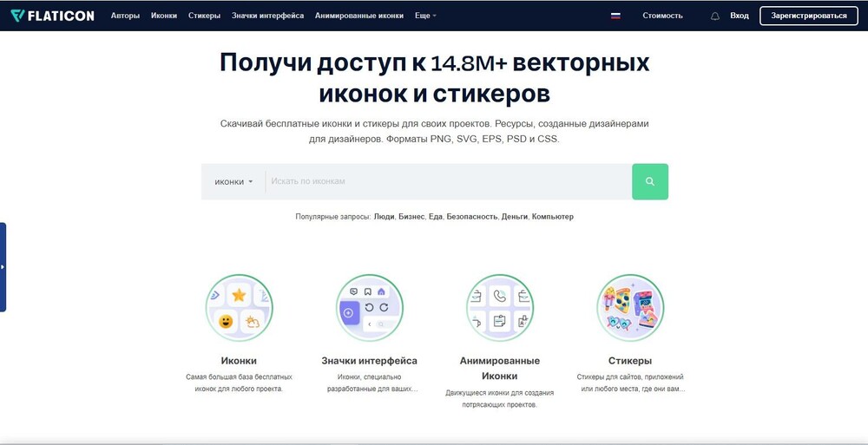Expand the иконки search type dropdown
868x445 pixels.
tap(233, 181)
